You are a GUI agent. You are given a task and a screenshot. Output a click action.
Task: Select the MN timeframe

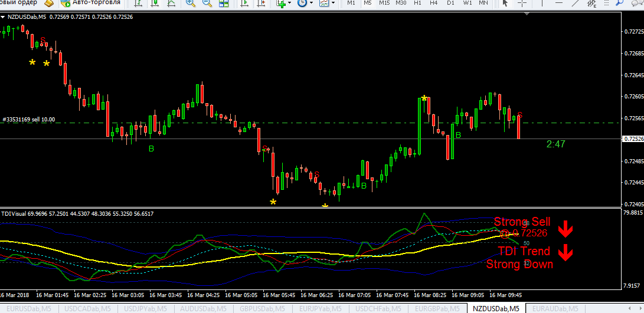pos(483,3)
